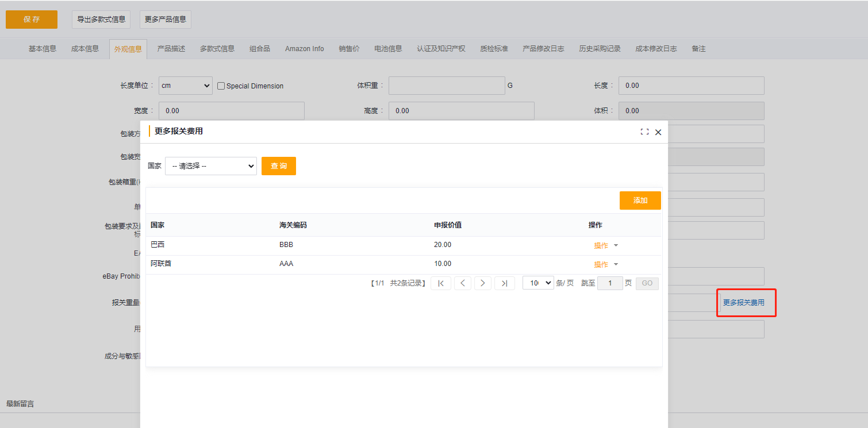View 产品修改日志 tab
868x428 pixels.
click(543, 49)
